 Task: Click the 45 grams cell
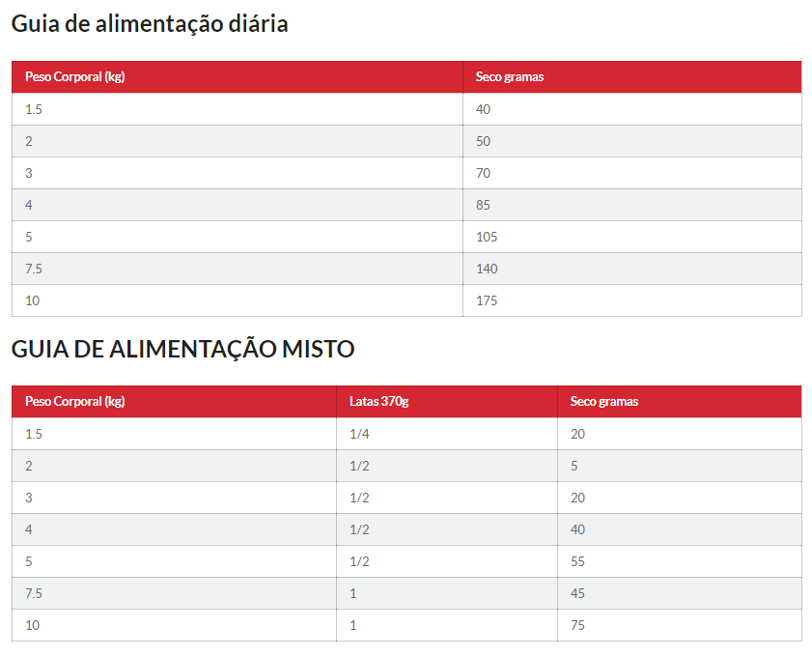pos(577,593)
